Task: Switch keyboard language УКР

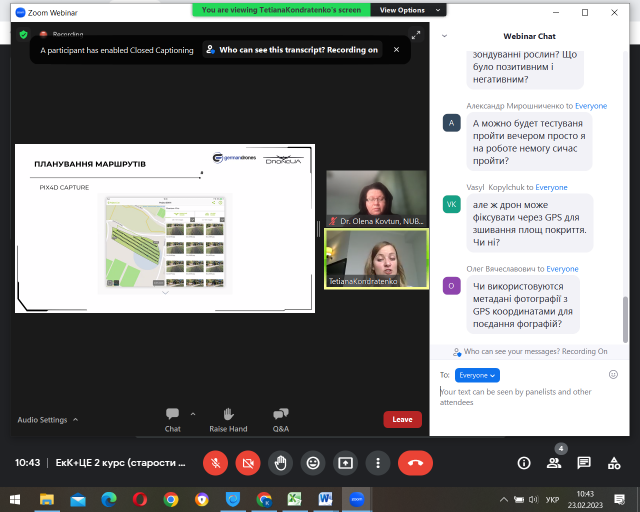Action: click(552, 499)
